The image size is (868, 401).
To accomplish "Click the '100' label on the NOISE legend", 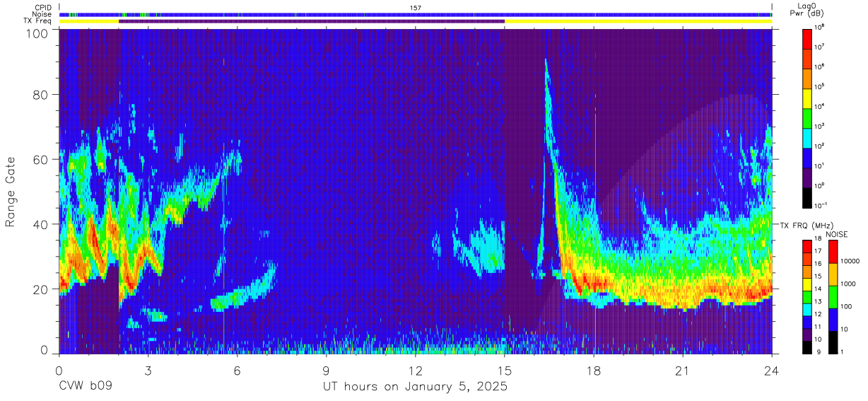I will (x=847, y=307).
